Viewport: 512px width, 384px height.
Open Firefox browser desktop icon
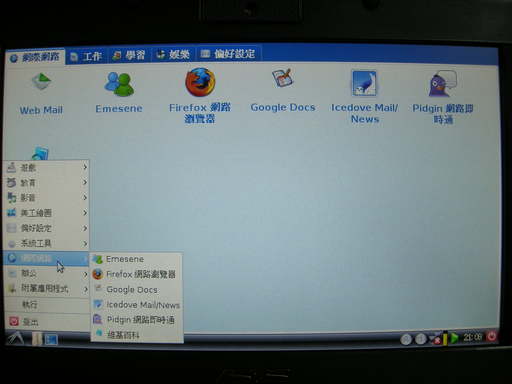tap(200, 95)
